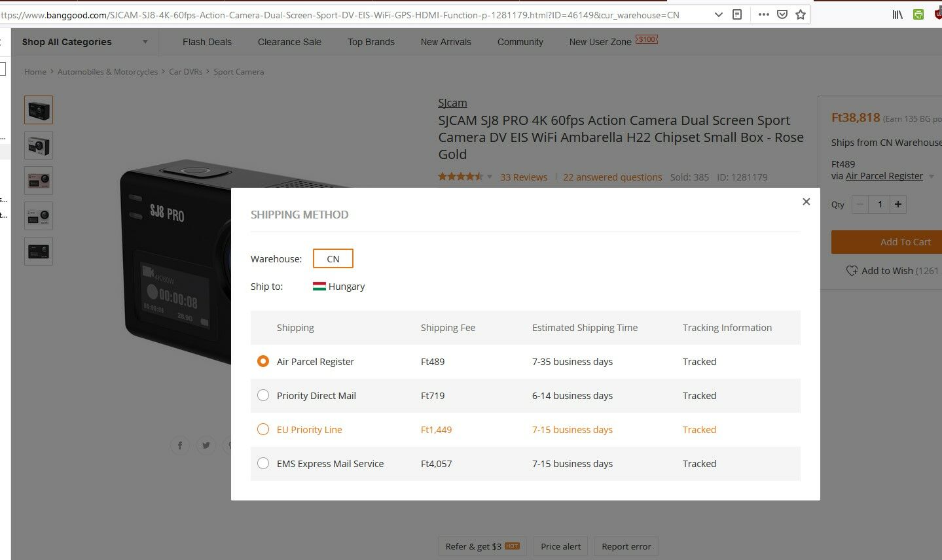Open Top Brands page

coord(371,42)
